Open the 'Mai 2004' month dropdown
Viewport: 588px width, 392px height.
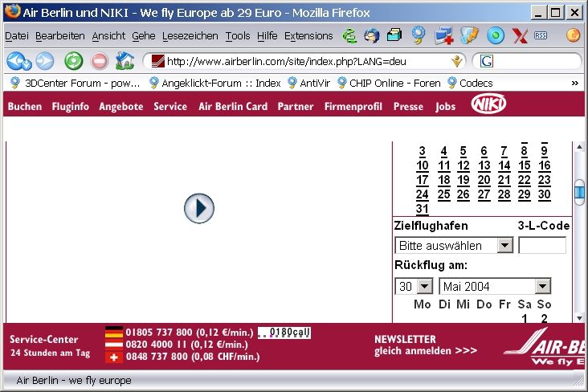click(495, 287)
